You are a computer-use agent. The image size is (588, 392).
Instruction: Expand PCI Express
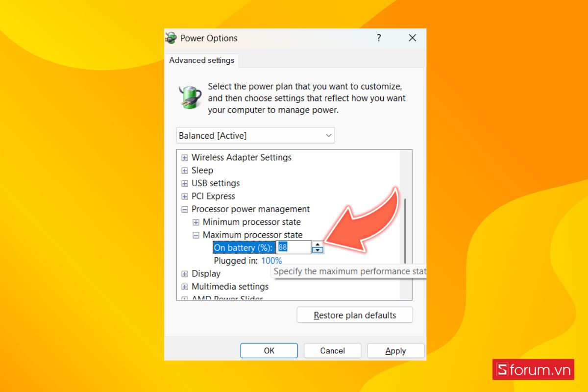click(x=185, y=196)
